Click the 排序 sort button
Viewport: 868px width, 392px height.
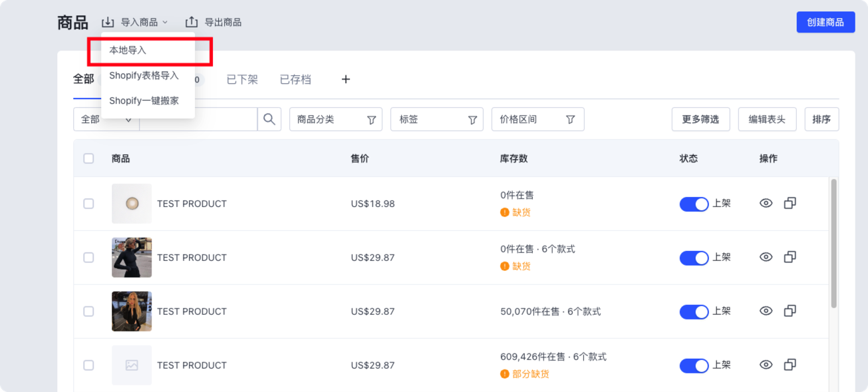822,119
